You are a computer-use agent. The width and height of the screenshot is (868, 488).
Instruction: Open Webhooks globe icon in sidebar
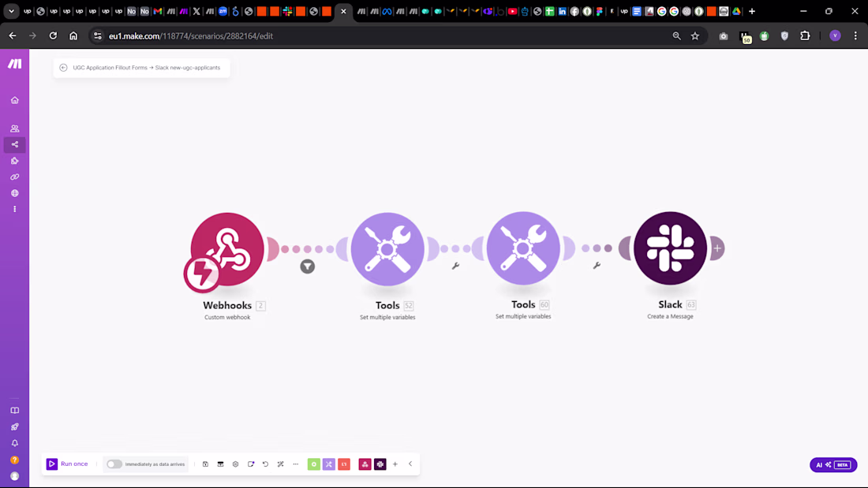point(15,193)
